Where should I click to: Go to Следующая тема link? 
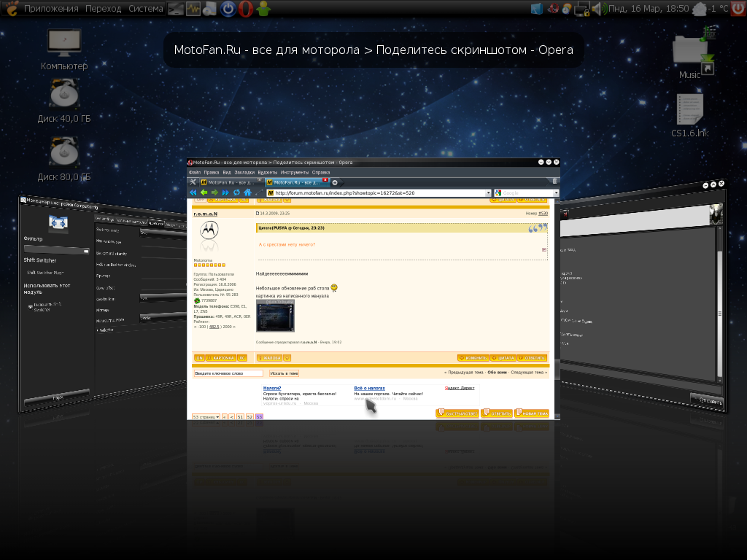[x=527, y=373]
